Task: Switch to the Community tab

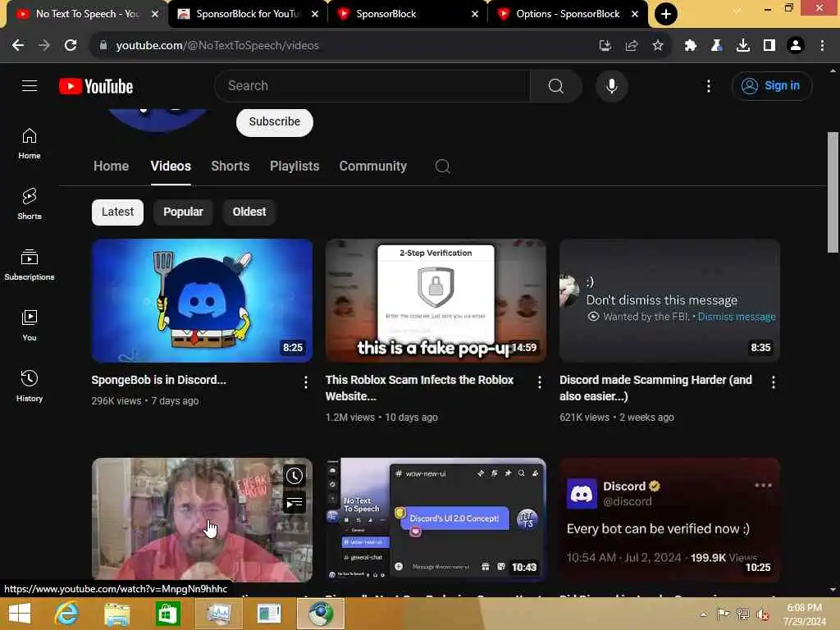Action: [373, 166]
